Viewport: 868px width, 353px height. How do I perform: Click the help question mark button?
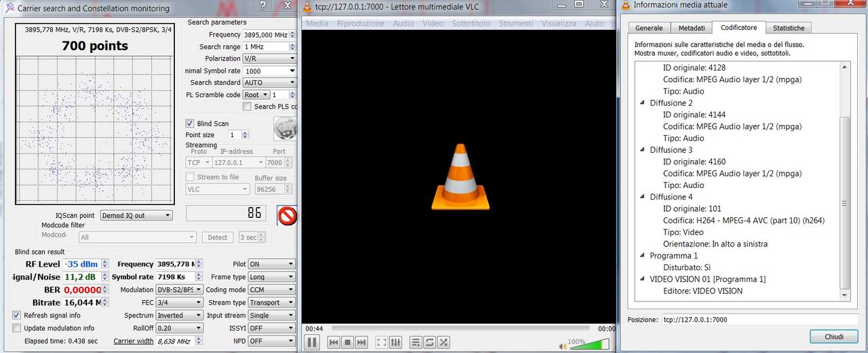coord(263,6)
